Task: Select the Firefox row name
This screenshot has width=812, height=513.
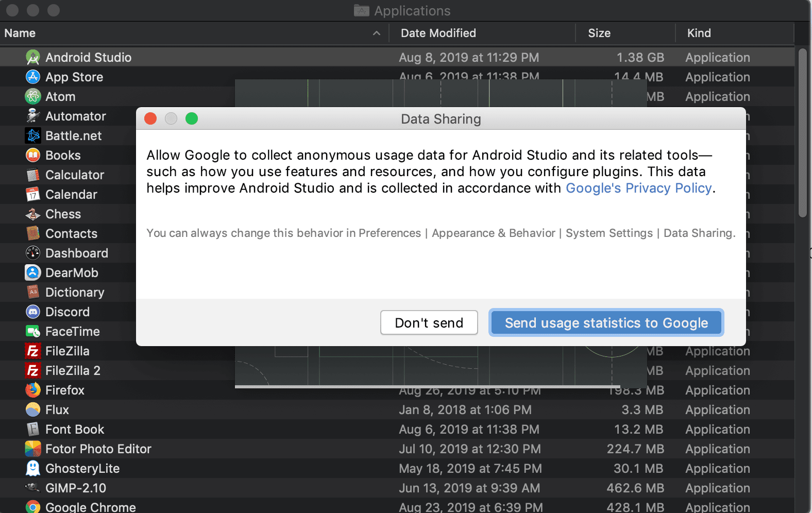Action: pos(65,390)
